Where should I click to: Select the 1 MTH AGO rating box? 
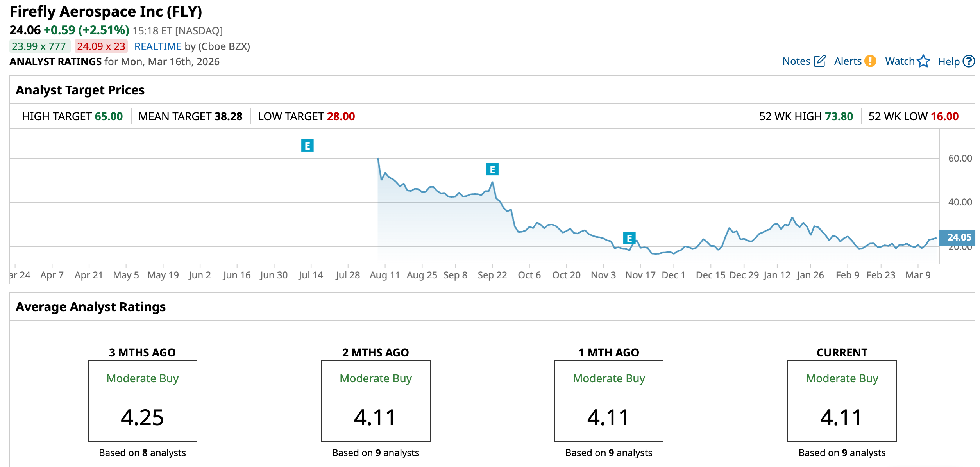608,401
